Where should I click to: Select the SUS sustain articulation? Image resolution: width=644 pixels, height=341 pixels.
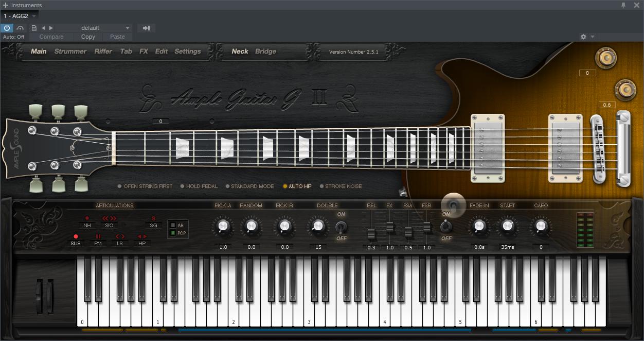click(76, 240)
